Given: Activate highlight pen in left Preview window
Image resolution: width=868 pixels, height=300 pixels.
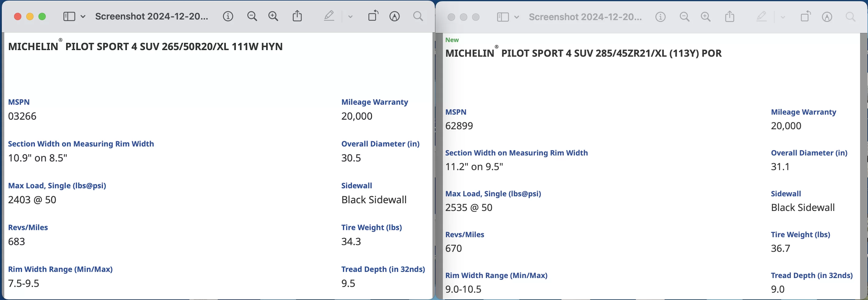Looking at the screenshot, I should click(329, 16).
